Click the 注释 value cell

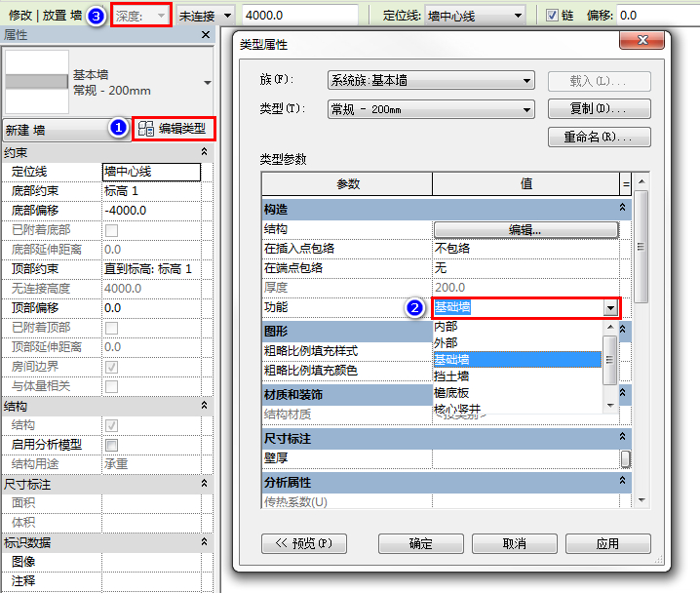tap(151, 581)
